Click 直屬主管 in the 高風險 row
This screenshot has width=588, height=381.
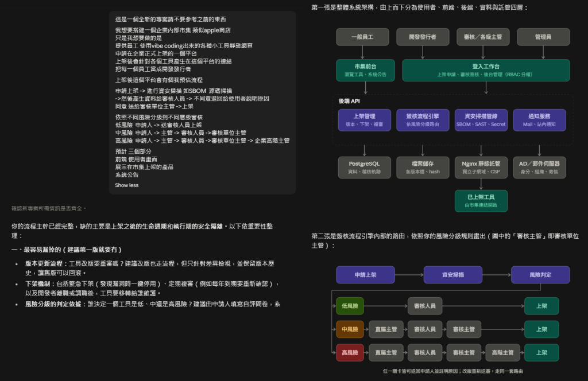click(386, 352)
